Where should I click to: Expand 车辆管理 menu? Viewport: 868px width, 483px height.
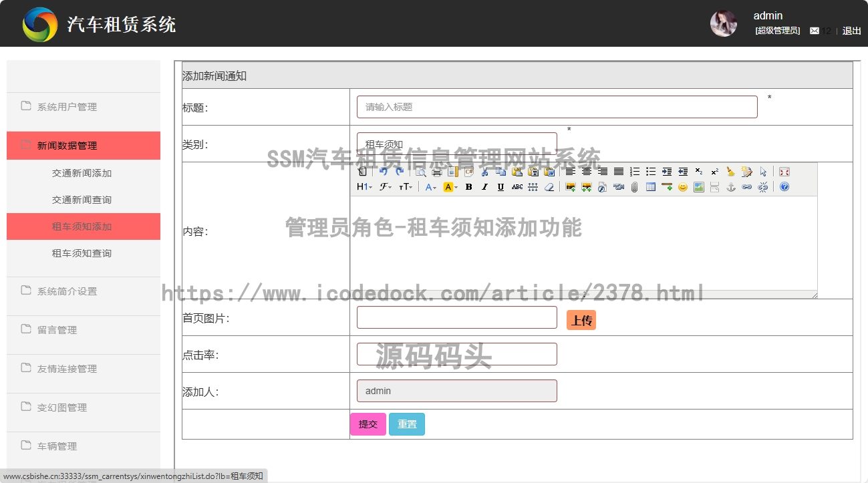point(84,446)
